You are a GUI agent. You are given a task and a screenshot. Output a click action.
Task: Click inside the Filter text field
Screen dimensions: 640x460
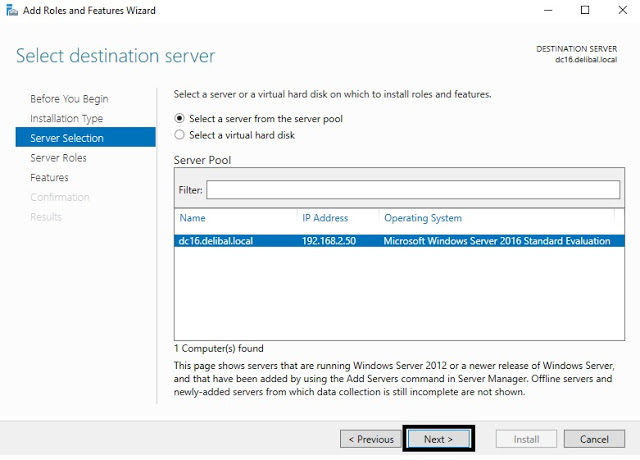(x=412, y=190)
